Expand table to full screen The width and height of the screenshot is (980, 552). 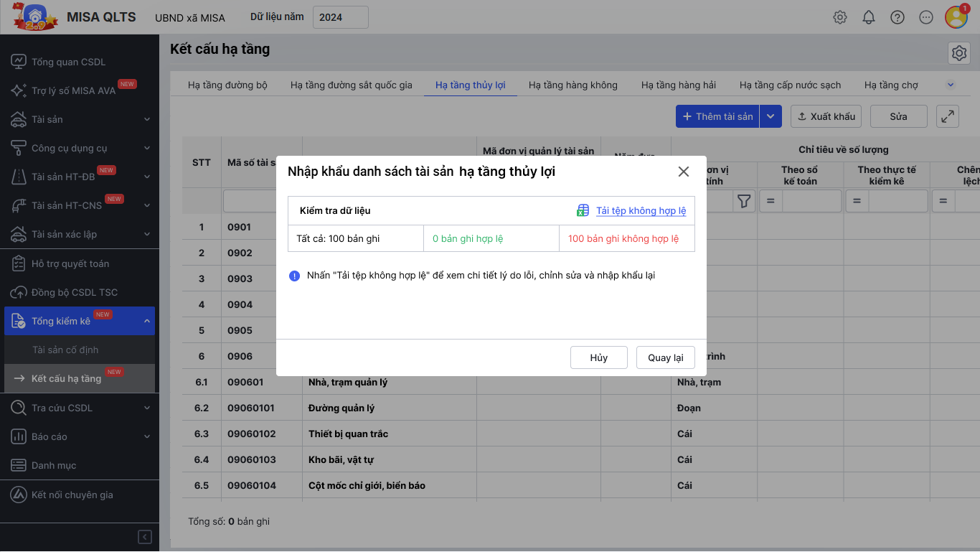[x=948, y=116]
